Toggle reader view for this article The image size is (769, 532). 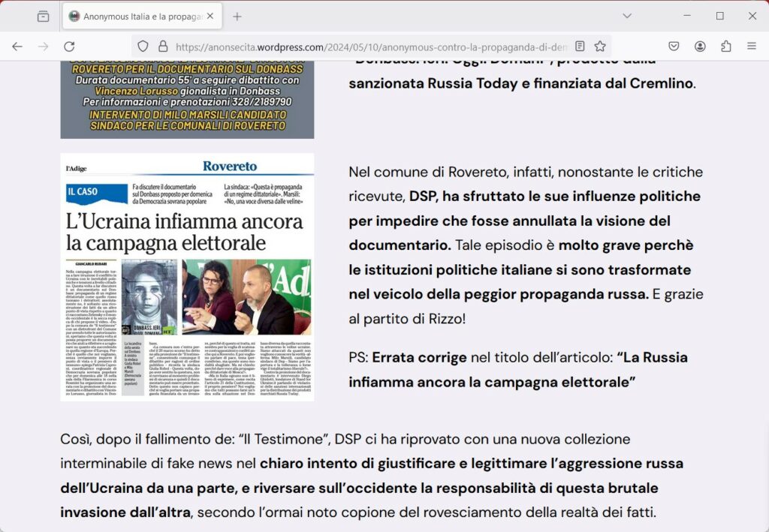coord(580,47)
